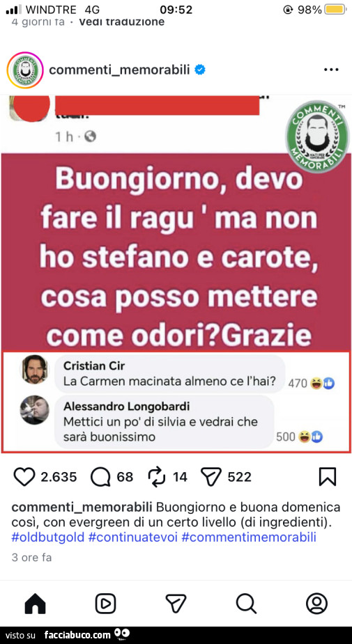Open #oldbutgold hashtag

point(48,537)
